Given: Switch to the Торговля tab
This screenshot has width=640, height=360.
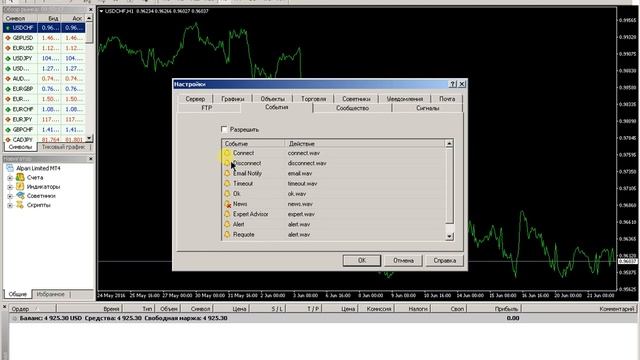Looking at the screenshot, I should click(313, 99).
